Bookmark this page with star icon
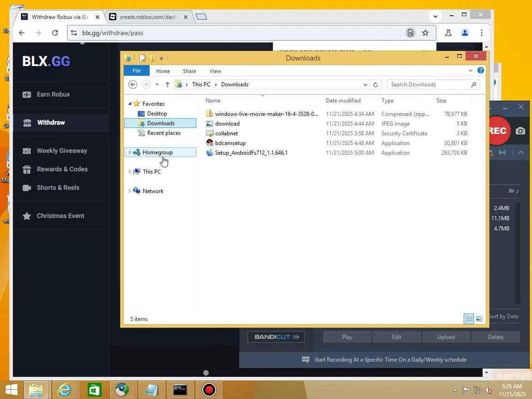The height and width of the screenshot is (399, 532). click(x=425, y=33)
